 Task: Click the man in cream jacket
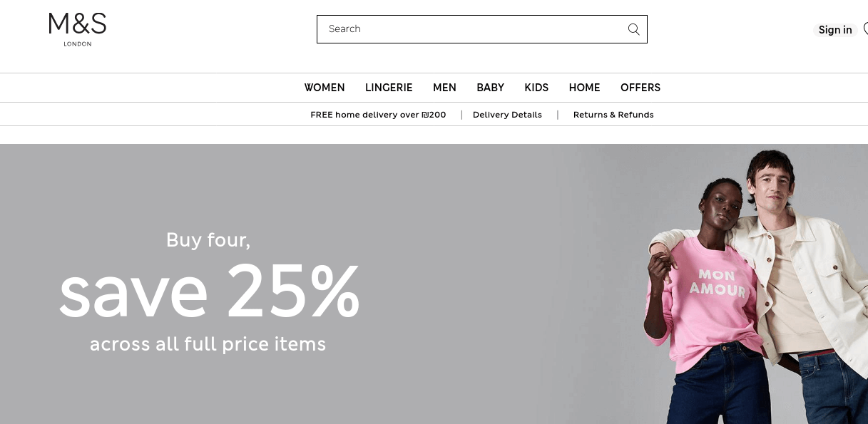792,271
